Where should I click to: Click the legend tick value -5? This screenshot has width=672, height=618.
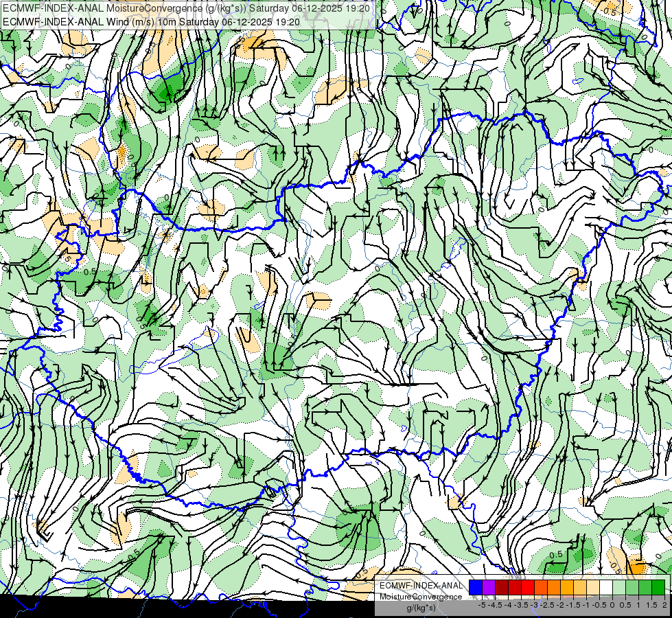[x=482, y=605]
